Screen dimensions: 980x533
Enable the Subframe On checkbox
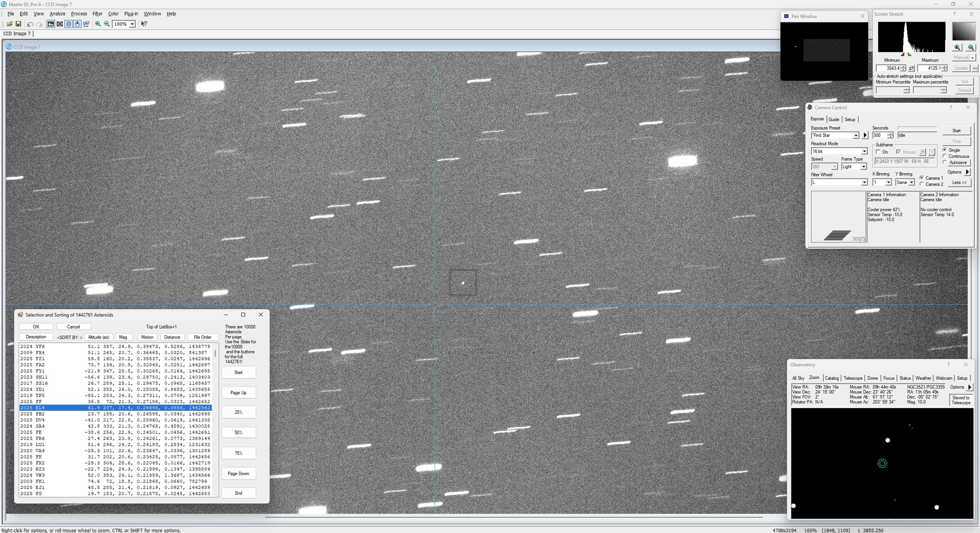tap(878, 152)
